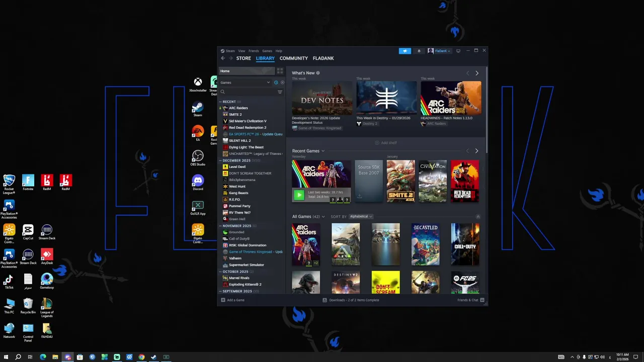Select SILENT HILL 2 in sidebar list
The width and height of the screenshot is (644, 362).
tap(240, 141)
